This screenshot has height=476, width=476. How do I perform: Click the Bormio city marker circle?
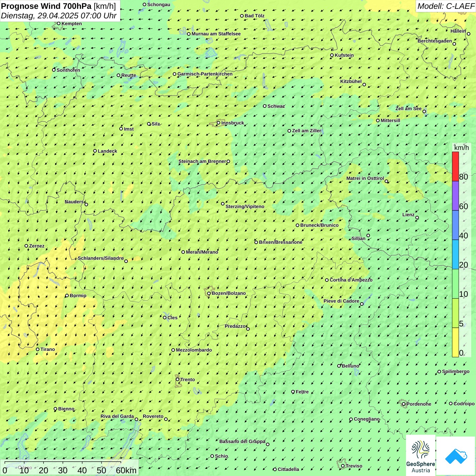67,295
